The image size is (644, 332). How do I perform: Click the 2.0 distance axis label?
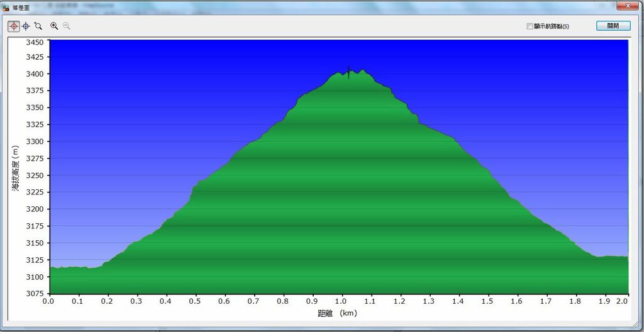(623, 301)
